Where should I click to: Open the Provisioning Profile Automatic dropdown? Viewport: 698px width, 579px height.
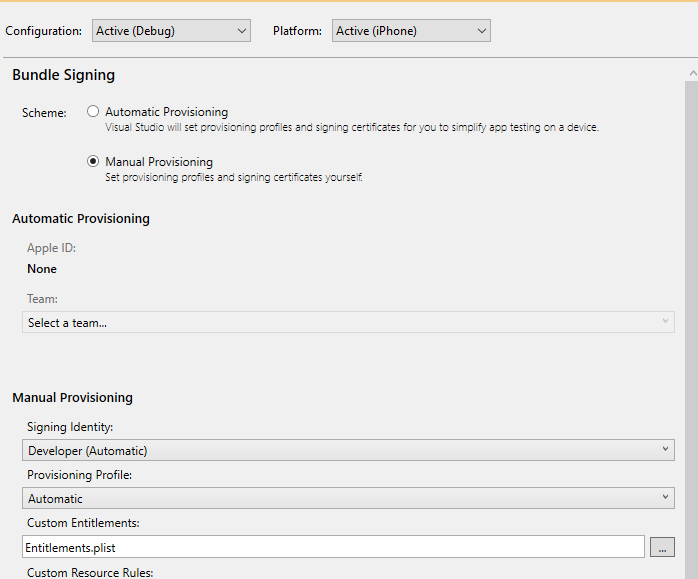click(x=349, y=498)
